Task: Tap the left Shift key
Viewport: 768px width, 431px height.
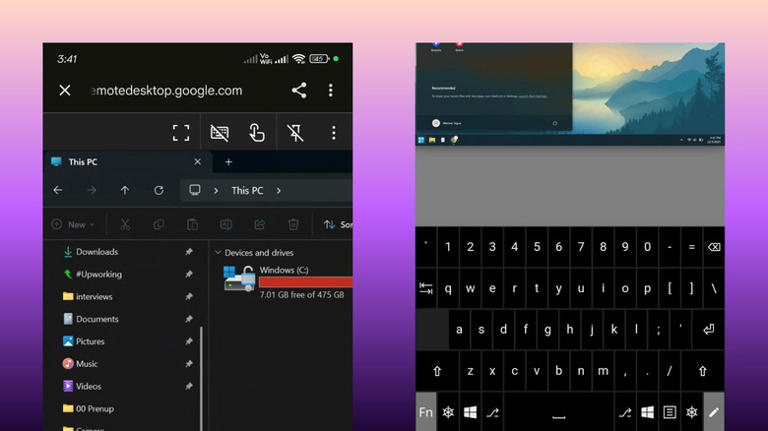Action: pyautogui.click(x=437, y=371)
